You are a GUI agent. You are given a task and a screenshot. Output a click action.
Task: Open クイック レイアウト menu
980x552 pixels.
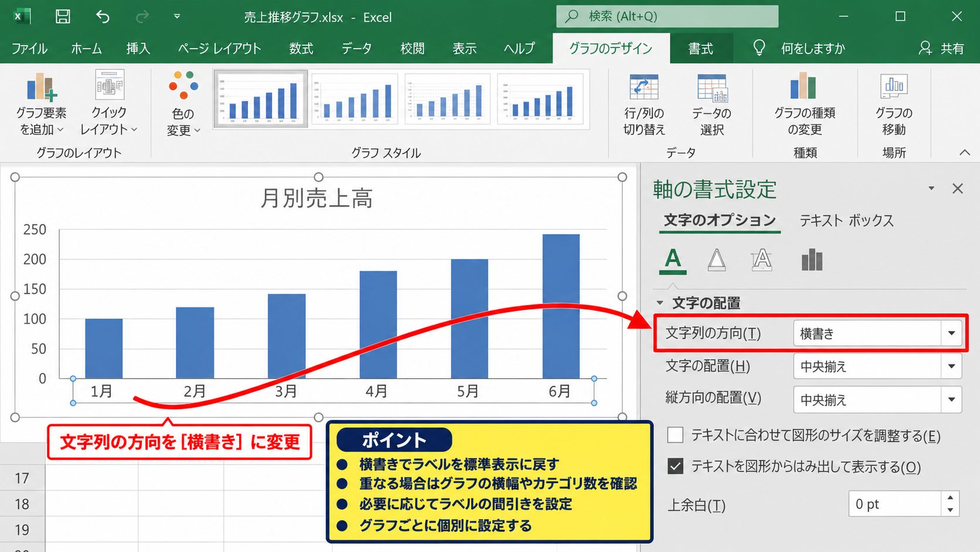point(109,104)
